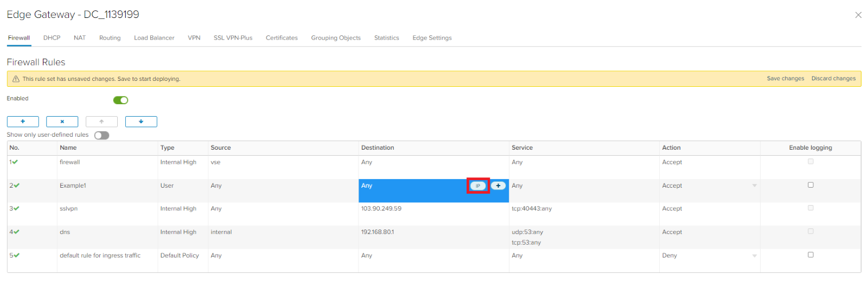Screen dimensions: 868x281
Task: Click the 'dns' rule name
Action: tap(65, 232)
